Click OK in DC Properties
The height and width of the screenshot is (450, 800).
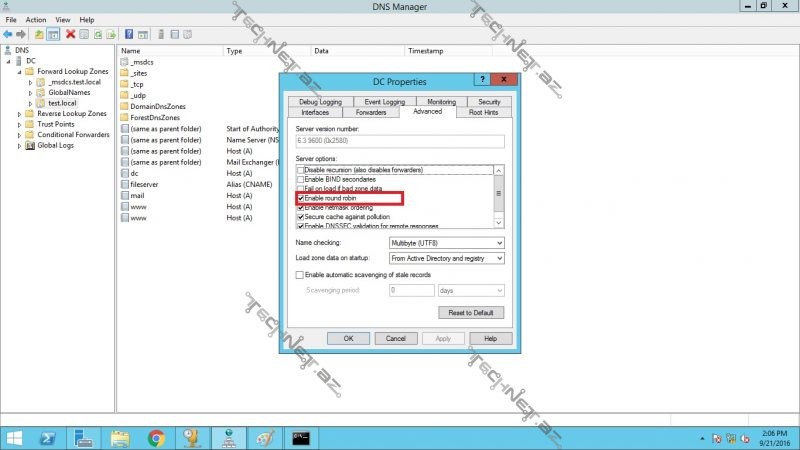[348, 338]
